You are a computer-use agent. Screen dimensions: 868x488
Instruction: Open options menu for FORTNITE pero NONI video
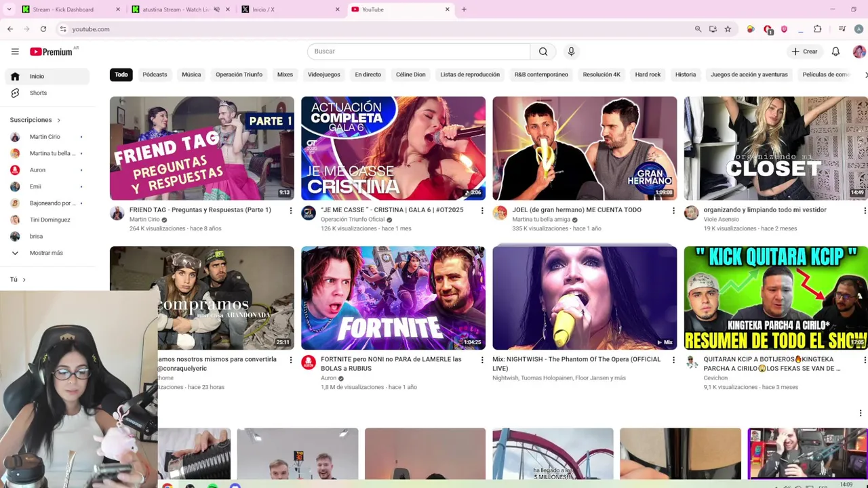click(x=482, y=361)
